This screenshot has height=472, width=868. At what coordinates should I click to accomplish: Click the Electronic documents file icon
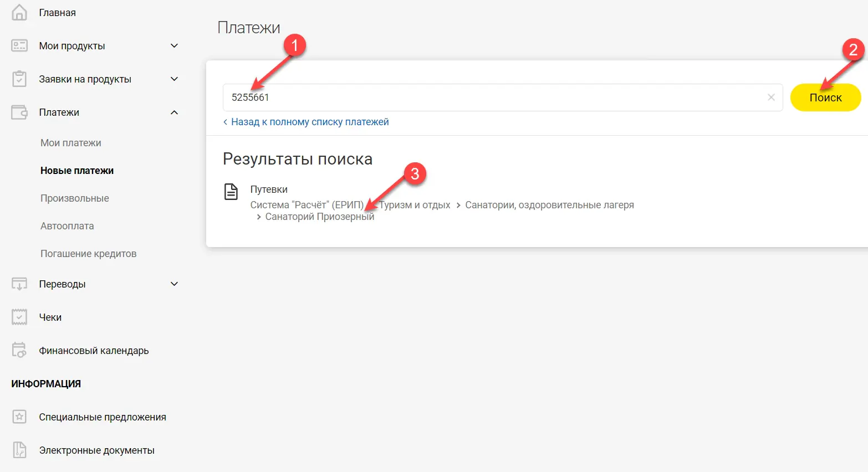tap(19, 450)
